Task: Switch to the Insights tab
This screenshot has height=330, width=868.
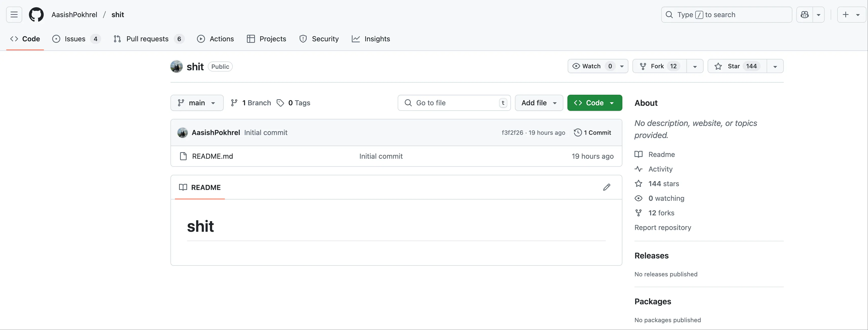Action: (x=371, y=39)
